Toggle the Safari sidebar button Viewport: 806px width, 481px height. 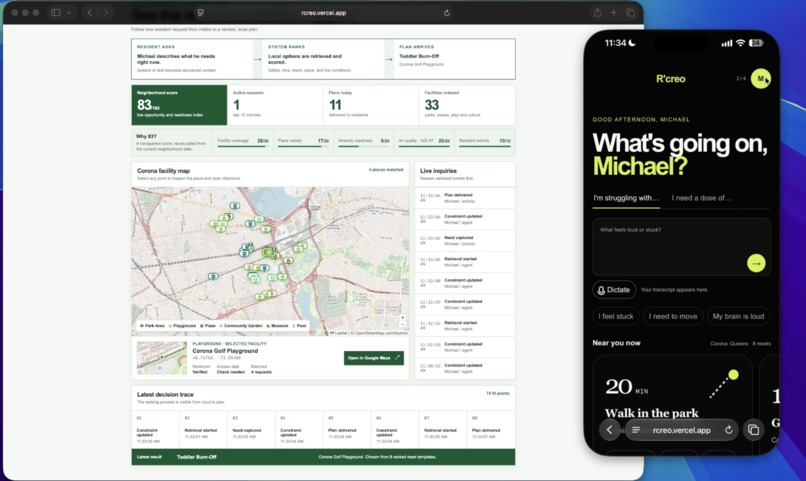(x=56, y=12)
